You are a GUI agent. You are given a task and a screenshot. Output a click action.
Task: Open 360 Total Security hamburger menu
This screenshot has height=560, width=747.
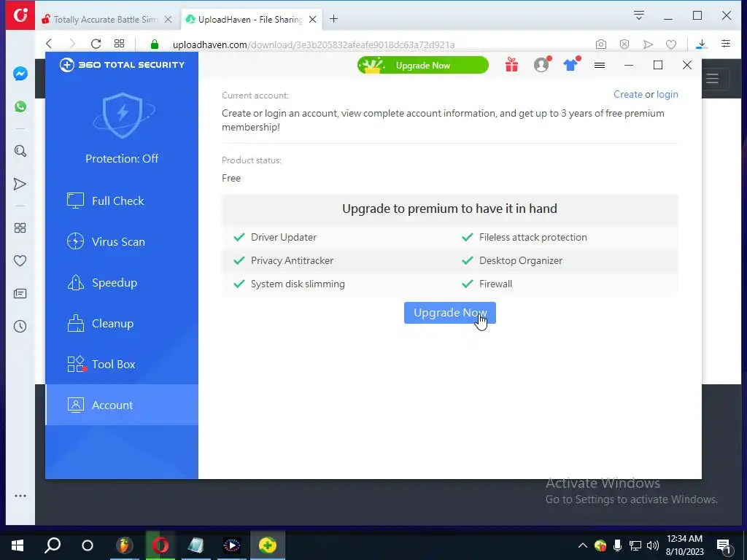tap(600, 65)
